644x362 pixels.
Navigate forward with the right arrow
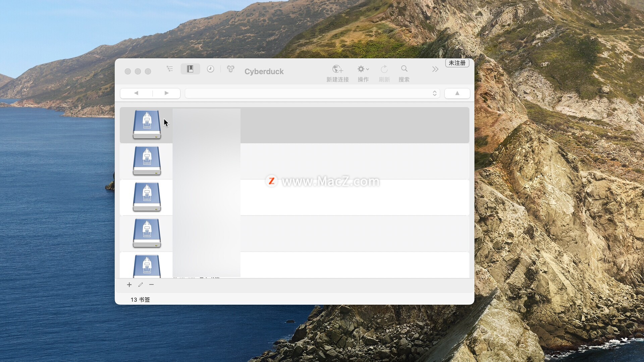(x=167, y=93)
